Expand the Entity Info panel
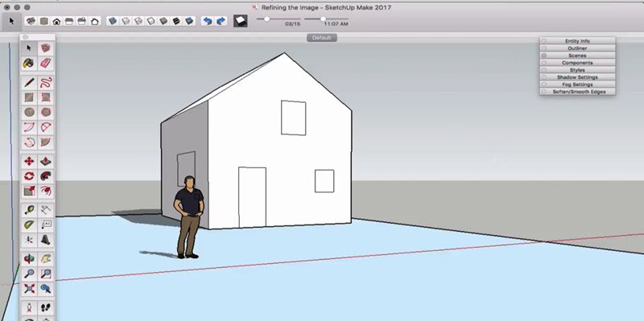Viewport: 644px width, 321px height. (577, 41)
